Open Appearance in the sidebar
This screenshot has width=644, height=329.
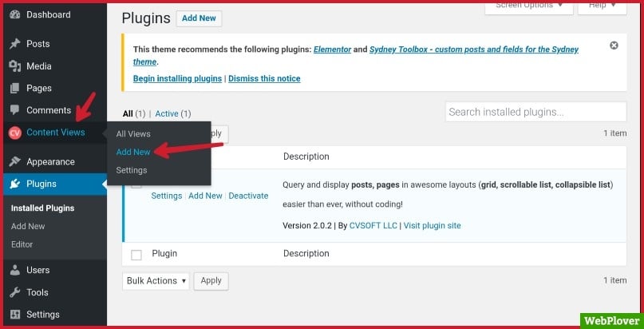click(x=50, y=161)
